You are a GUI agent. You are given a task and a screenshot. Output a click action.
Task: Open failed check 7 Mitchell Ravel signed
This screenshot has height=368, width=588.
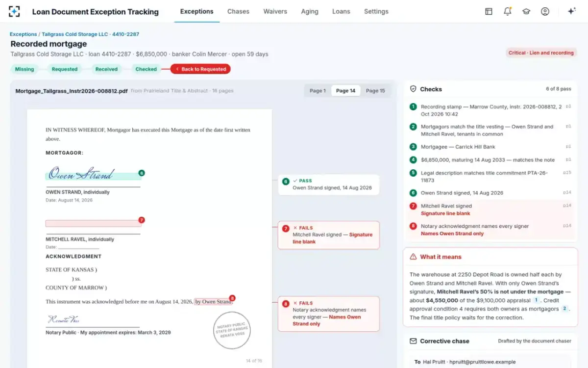(x=490, y=210)
